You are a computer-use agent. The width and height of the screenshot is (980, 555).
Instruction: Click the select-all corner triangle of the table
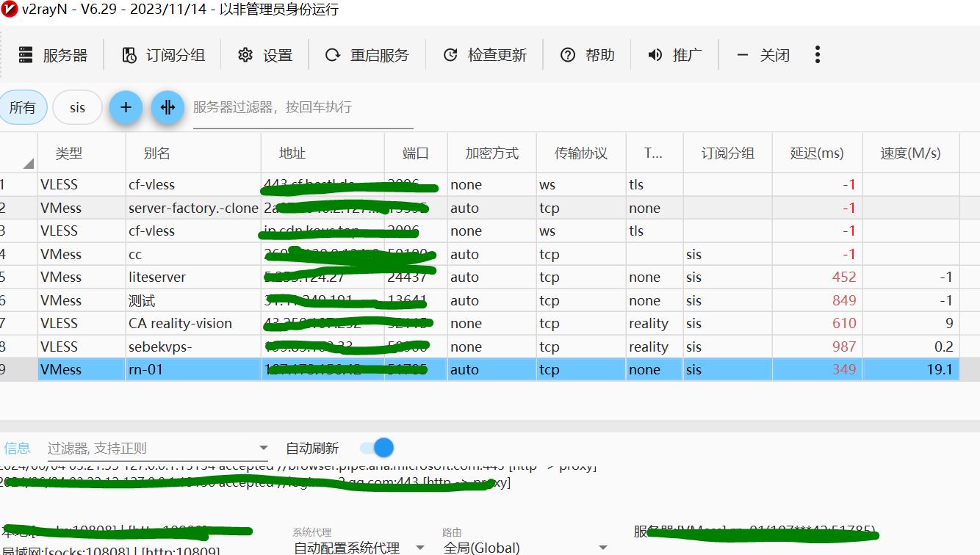click(28, 163)
